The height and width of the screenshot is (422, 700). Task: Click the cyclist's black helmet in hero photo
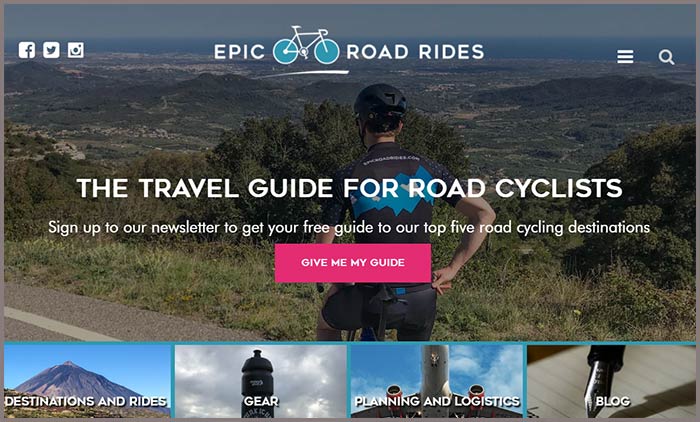pyautogui.click(x=380, y=101)
